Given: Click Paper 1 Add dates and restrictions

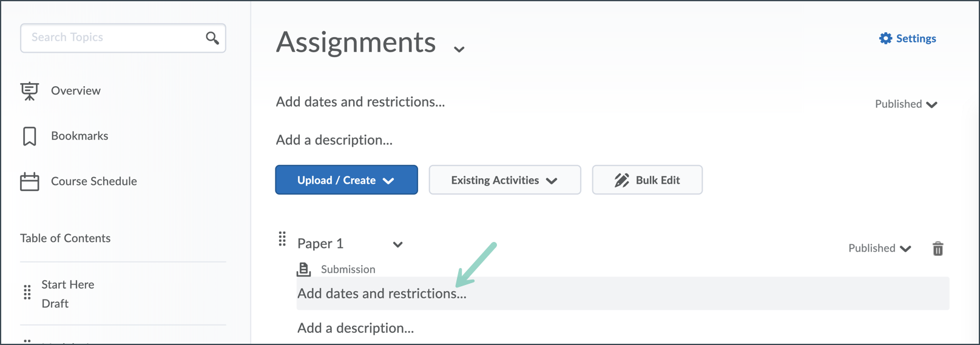Looking at the screenshot, I should (382, 293).
